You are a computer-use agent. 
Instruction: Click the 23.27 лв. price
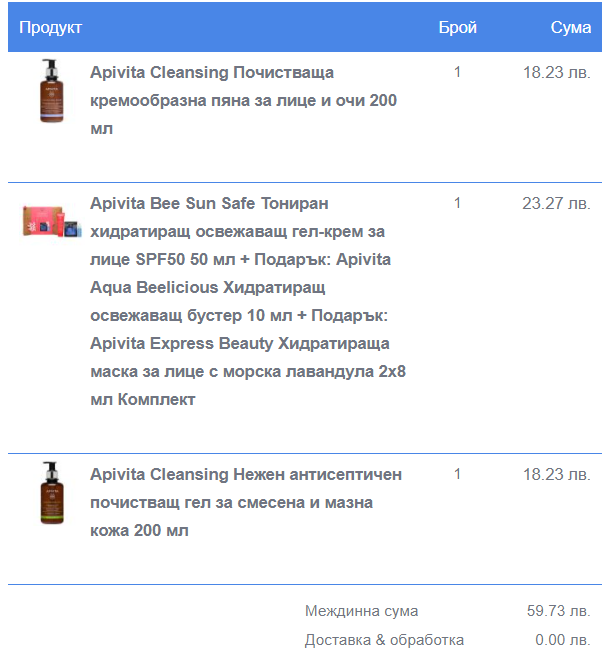tap(556, 203)
